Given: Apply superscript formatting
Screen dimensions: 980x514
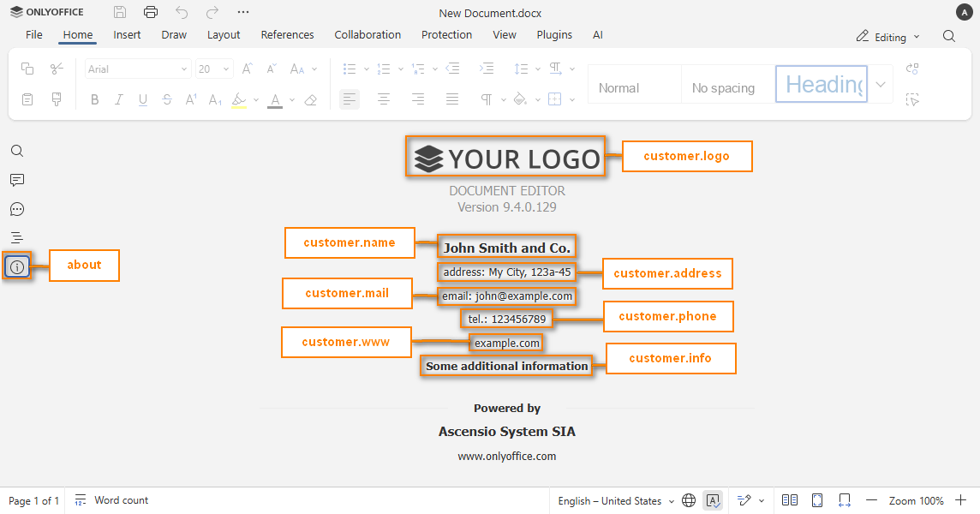Looking at the screenshot, I should (x=191, y=99).
